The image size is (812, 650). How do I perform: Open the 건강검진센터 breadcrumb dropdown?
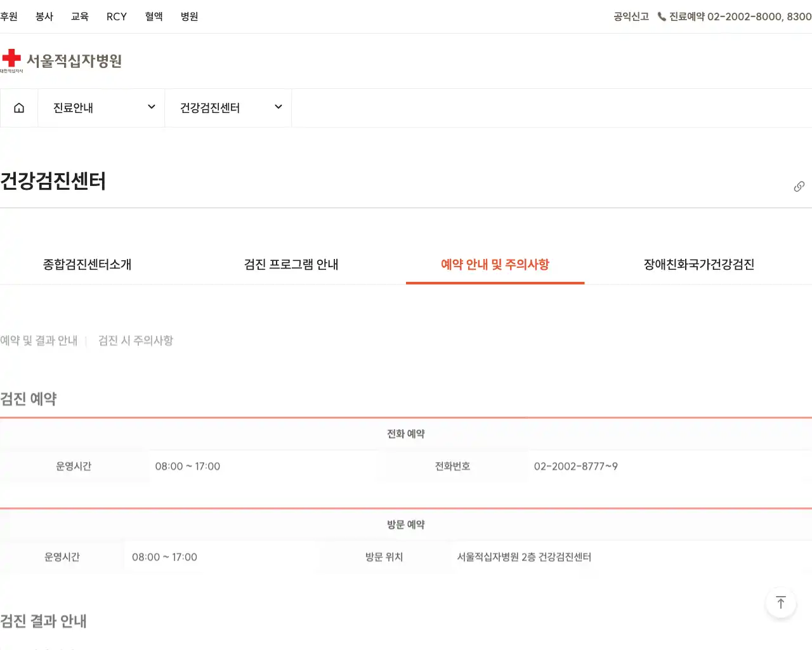coord(228,108)
